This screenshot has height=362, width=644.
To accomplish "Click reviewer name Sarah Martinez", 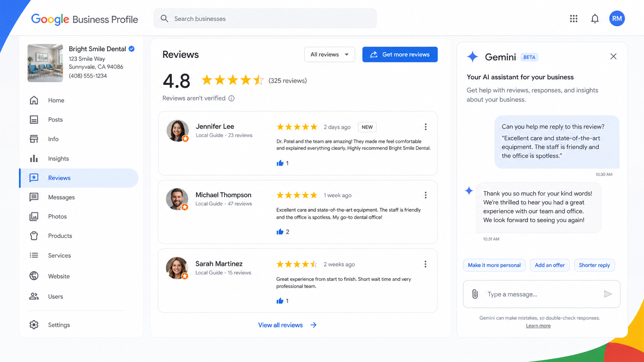I will pyautogui.click(x=219, y=264).
